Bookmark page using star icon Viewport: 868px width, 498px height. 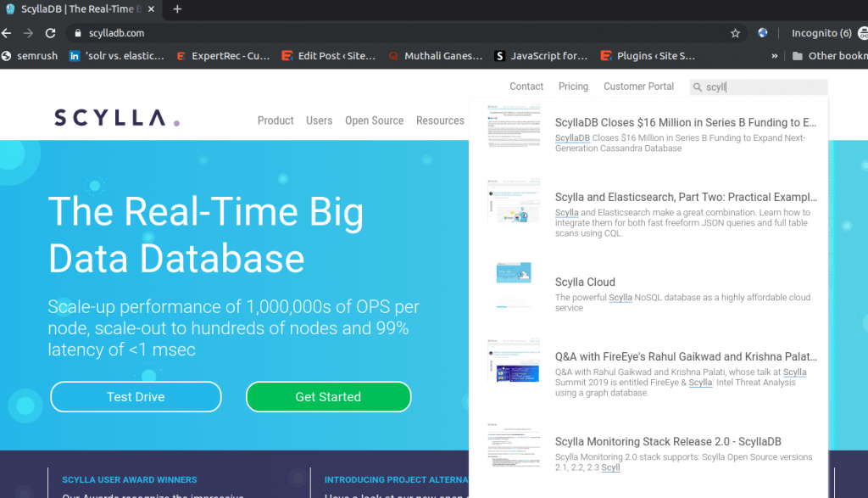(735, 33)
